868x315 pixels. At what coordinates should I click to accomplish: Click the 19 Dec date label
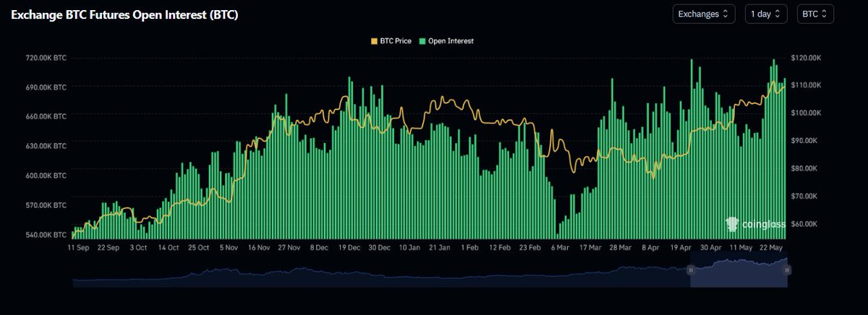[349, 247]
